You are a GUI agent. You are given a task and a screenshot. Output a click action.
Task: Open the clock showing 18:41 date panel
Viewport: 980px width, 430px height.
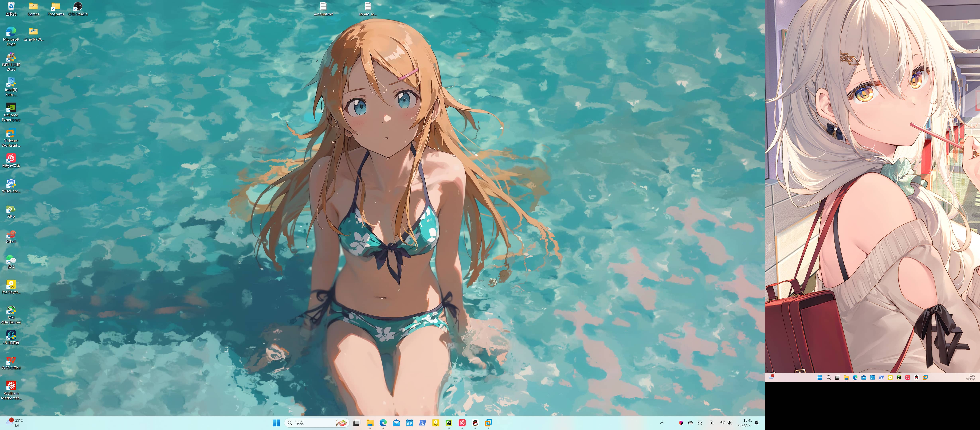click(745, 423)
